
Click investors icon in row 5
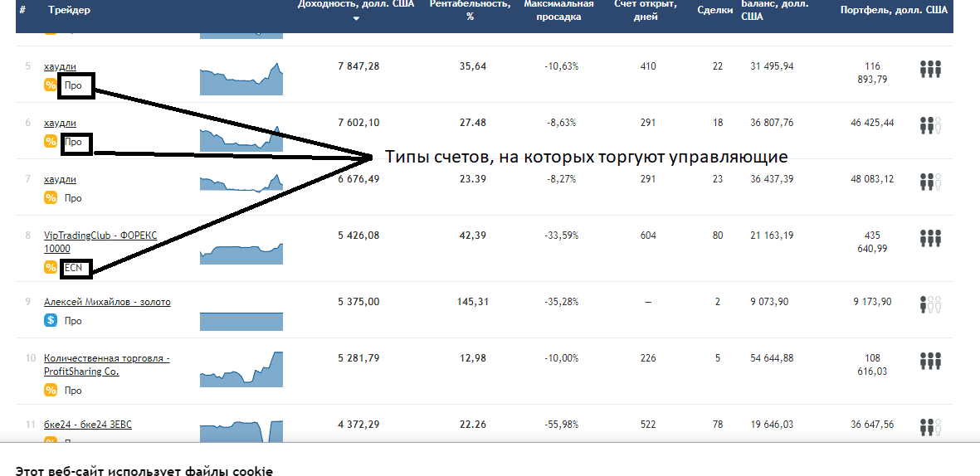(930, 69)
